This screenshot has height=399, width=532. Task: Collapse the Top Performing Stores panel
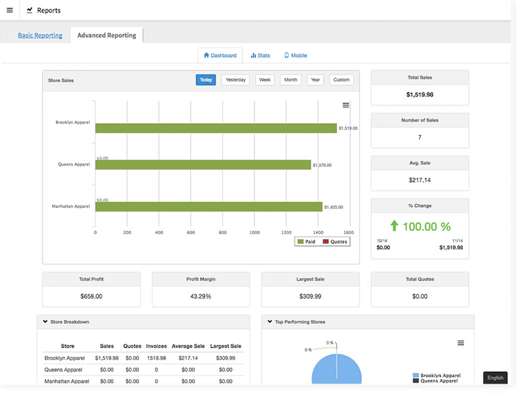pos(270,322)
